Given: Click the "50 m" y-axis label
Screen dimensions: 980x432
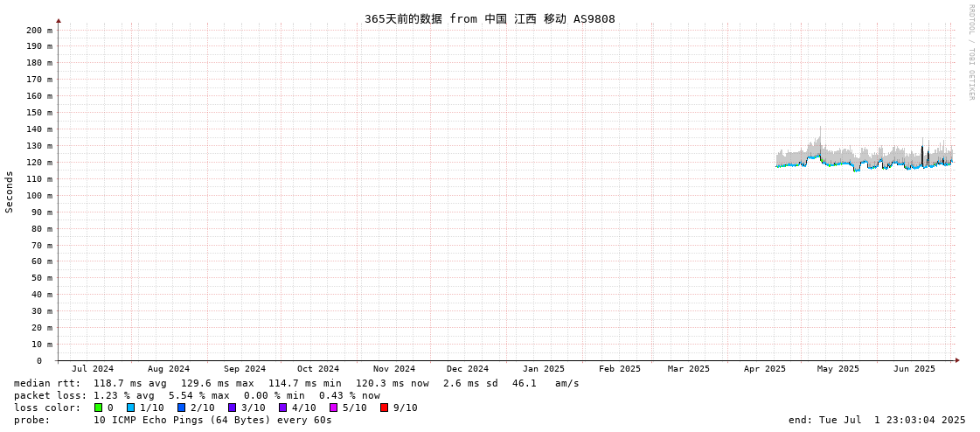Looking at the screenshot, I should click(x=42, y=278).
